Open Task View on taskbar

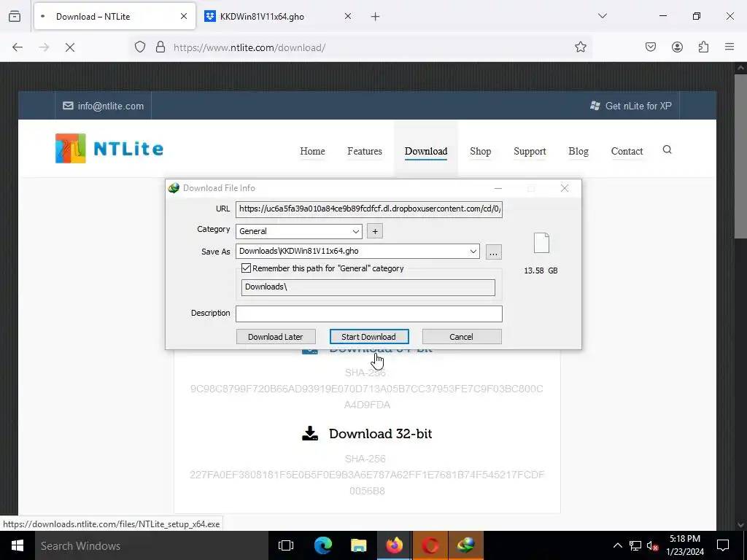click(x=286, y=545)
